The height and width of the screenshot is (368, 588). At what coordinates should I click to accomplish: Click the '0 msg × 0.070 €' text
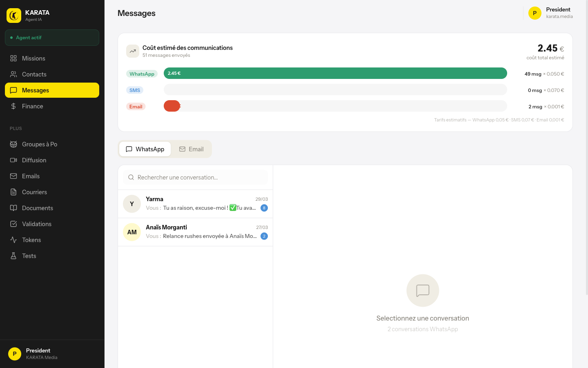[x=546, y=90]
